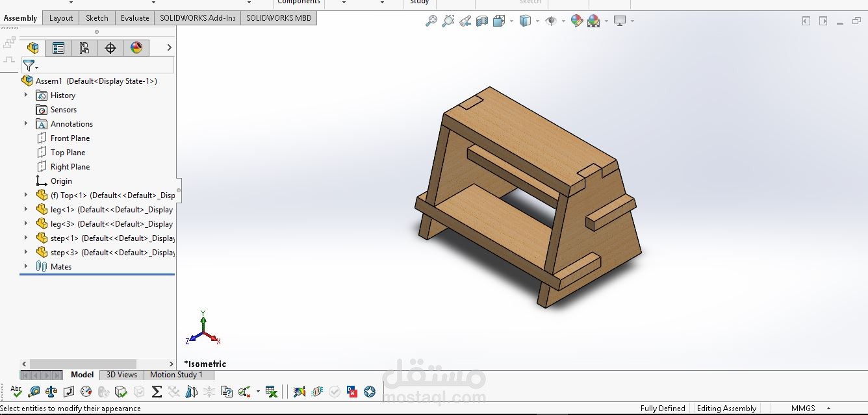Activate the Section View tool
This screenshot has width=868, height=415.
pos(482,21)
